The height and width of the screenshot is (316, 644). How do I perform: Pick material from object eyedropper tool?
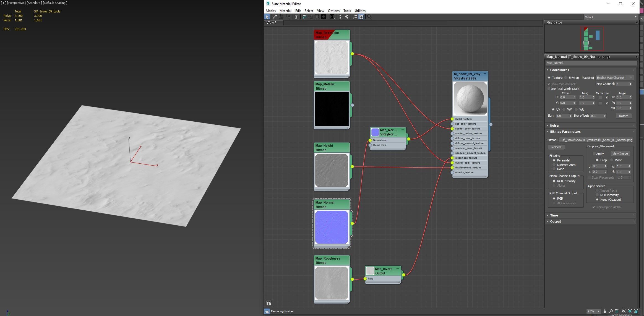pyautogui.click(x=275, y=17)
